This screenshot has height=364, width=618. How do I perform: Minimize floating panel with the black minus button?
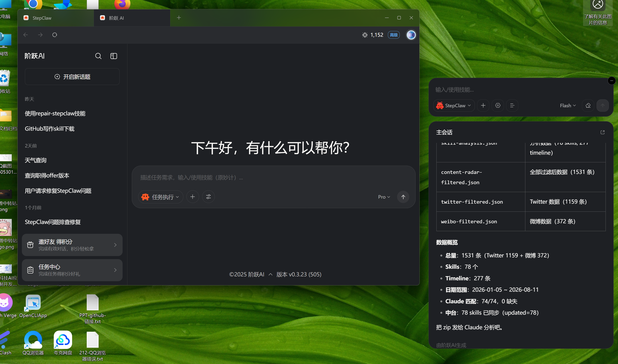(x=611, y=80)
